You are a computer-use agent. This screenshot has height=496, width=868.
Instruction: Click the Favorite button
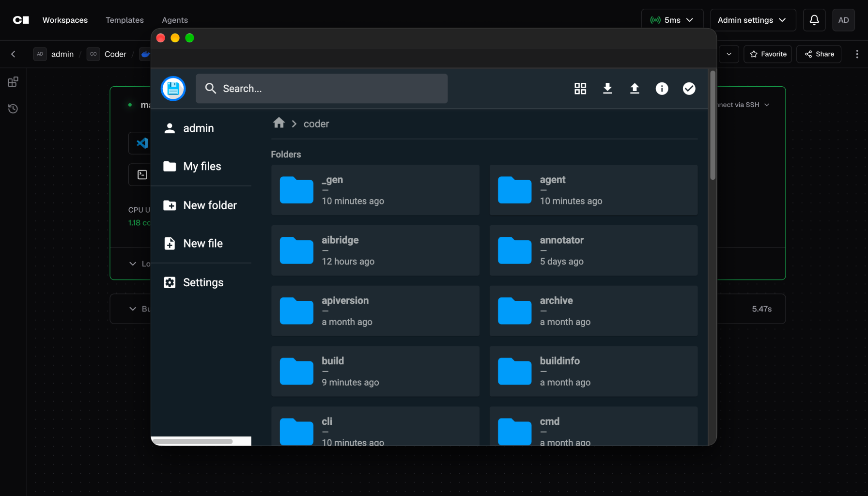[x=768, y=54]
